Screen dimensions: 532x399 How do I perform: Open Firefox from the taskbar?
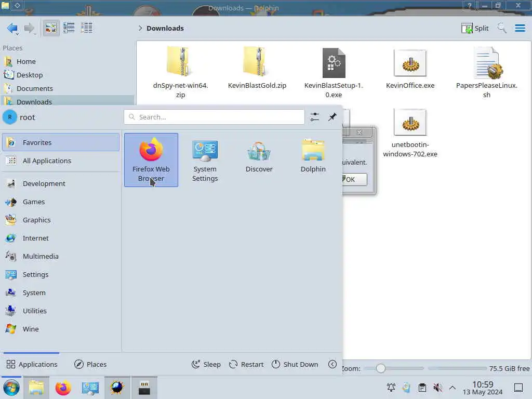pos(63,388)
